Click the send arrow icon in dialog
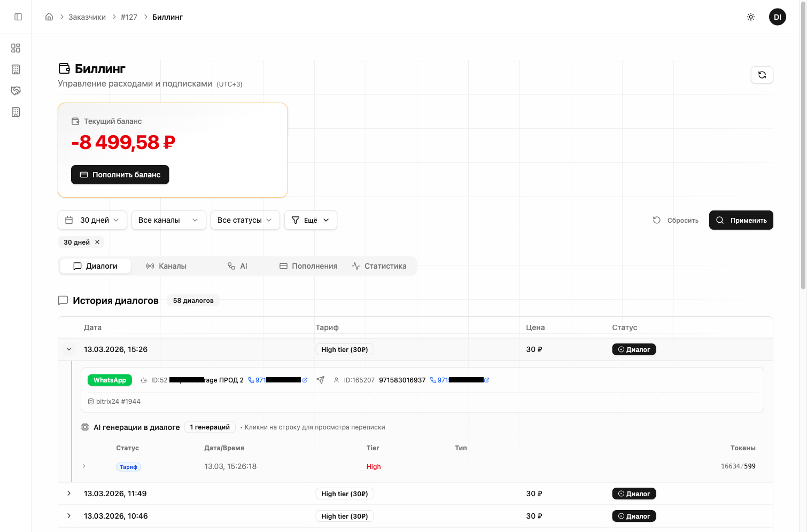 (x=321, y=380)
